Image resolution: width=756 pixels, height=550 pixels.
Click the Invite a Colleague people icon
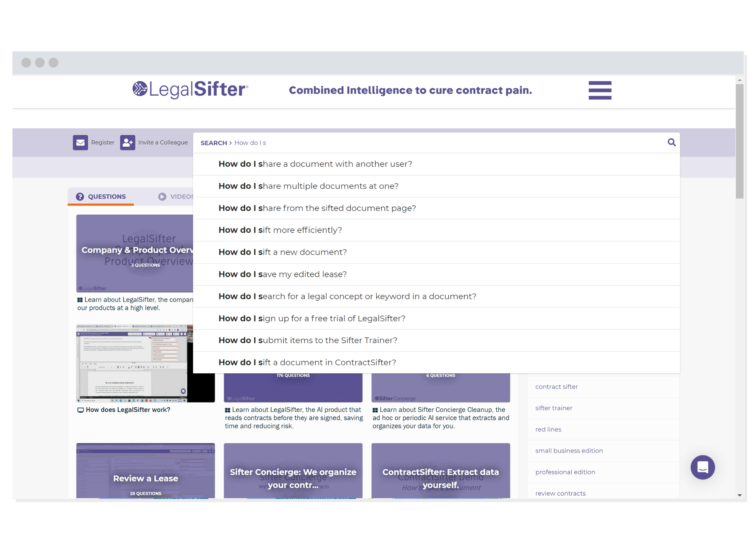[x=126, y=143]
